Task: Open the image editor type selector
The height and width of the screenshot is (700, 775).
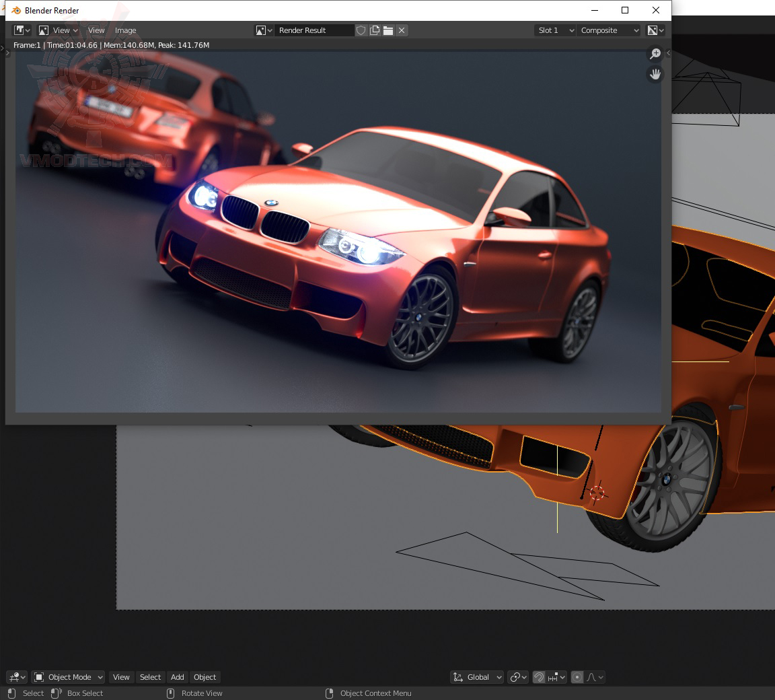Action: point(22,31)
